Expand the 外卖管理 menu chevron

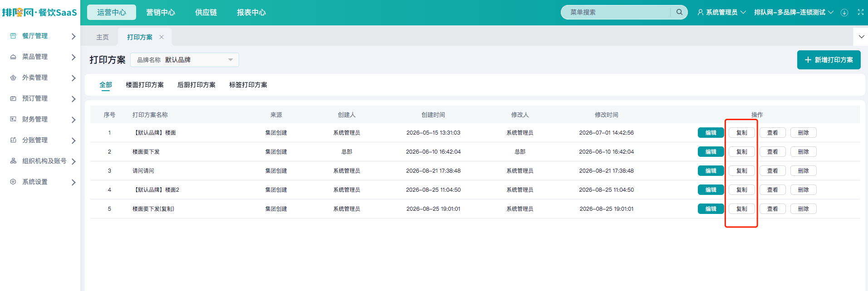coord(74,78)
